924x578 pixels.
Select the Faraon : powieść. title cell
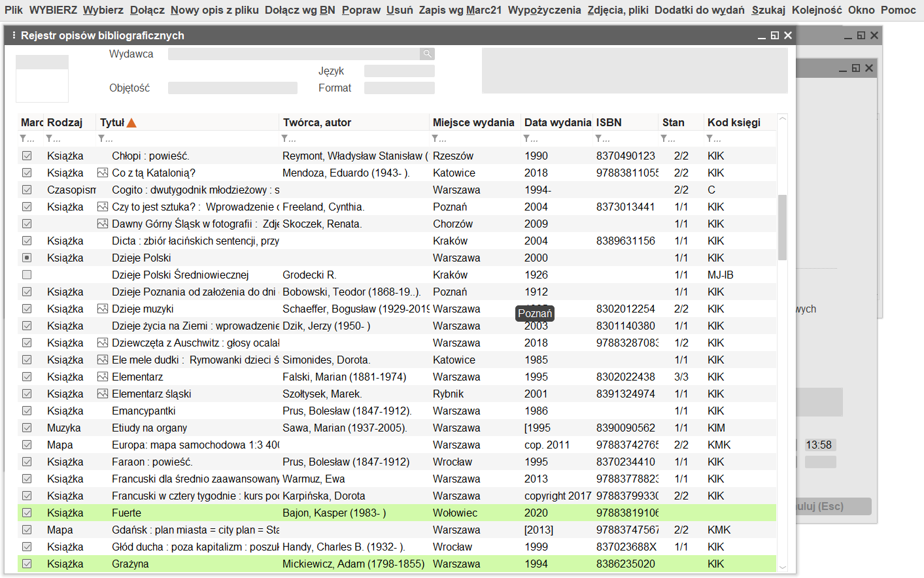188,462
